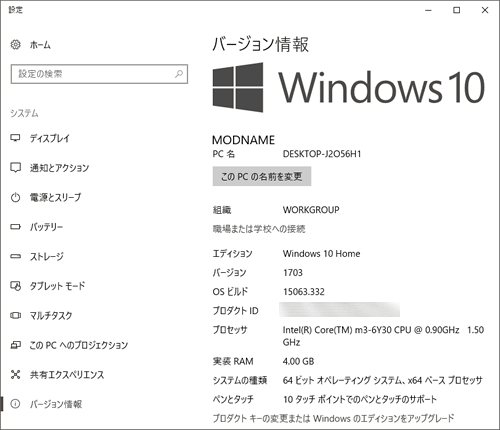The width and height of the screenshot is (500, 430).
Task: Click the search magnifier icon
Action: (179, 74)
